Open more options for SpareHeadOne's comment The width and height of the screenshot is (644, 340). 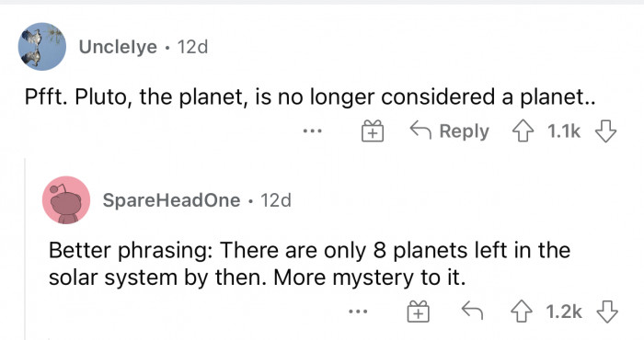358,312
